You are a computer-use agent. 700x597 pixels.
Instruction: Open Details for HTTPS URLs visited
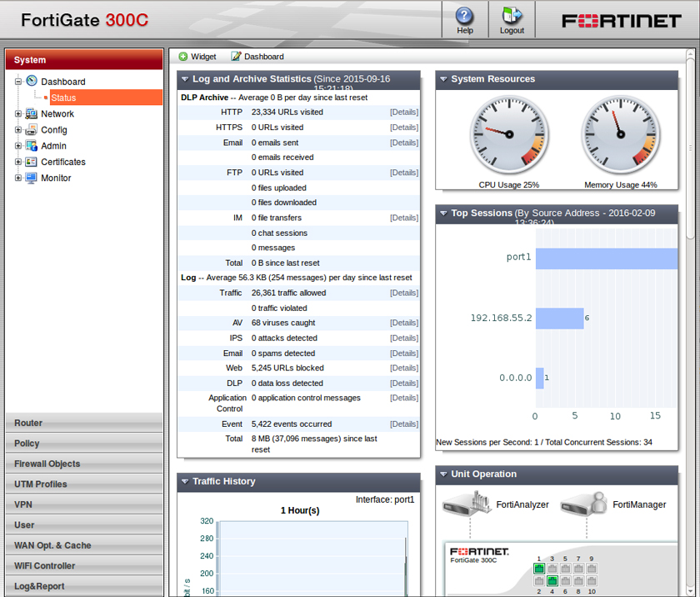click(404, 128)
